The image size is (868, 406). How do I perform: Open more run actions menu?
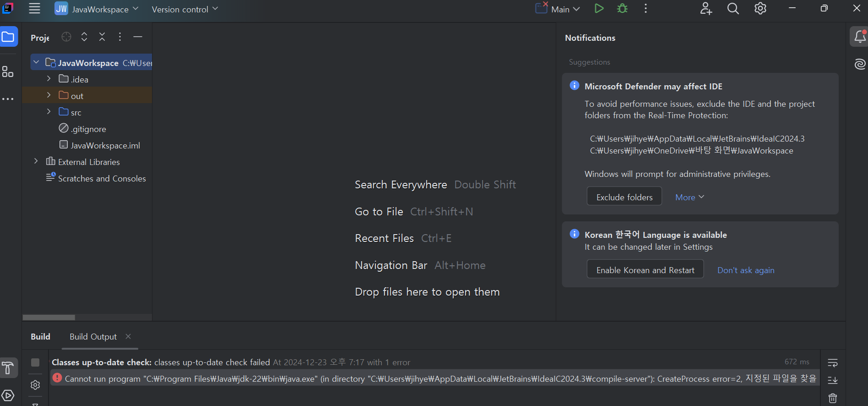coord(646,9)
